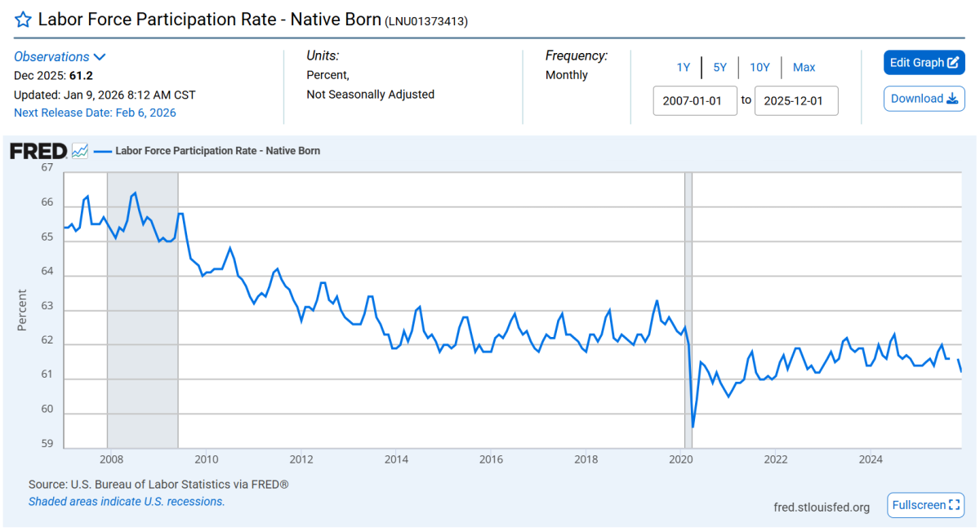The image size is (980, 532).
Task: Open the Next Release Date link
Action: pyautogui.click(x=95, y=113)
